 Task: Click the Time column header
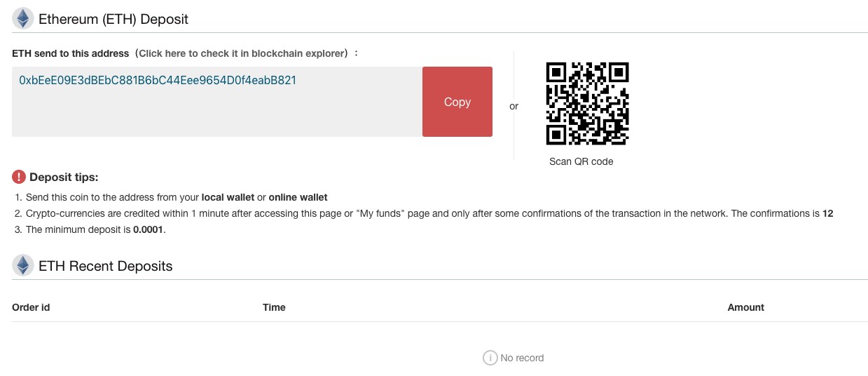coord(274,307)
